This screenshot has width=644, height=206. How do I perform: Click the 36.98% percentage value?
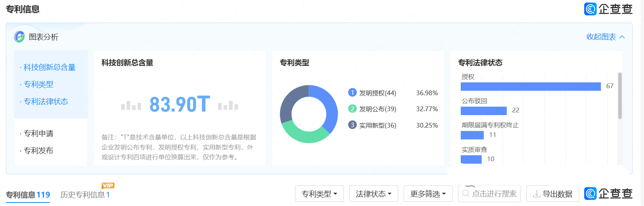pos(427,93)
